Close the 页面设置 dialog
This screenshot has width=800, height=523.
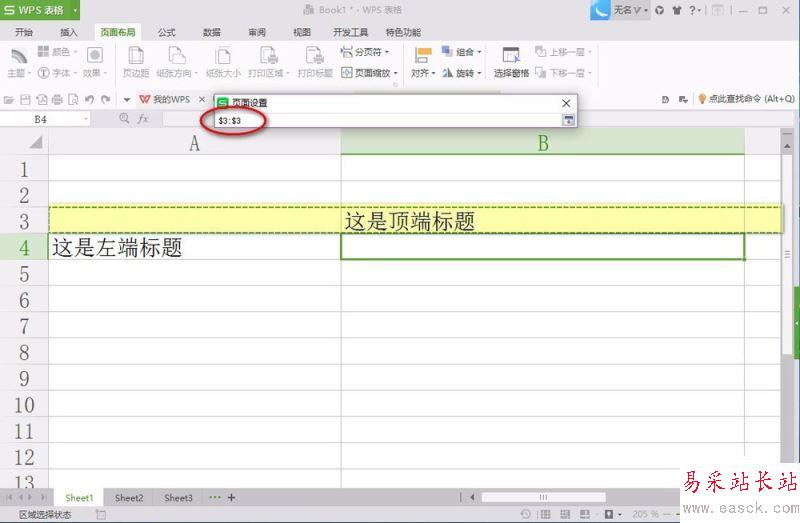point(566,103)
